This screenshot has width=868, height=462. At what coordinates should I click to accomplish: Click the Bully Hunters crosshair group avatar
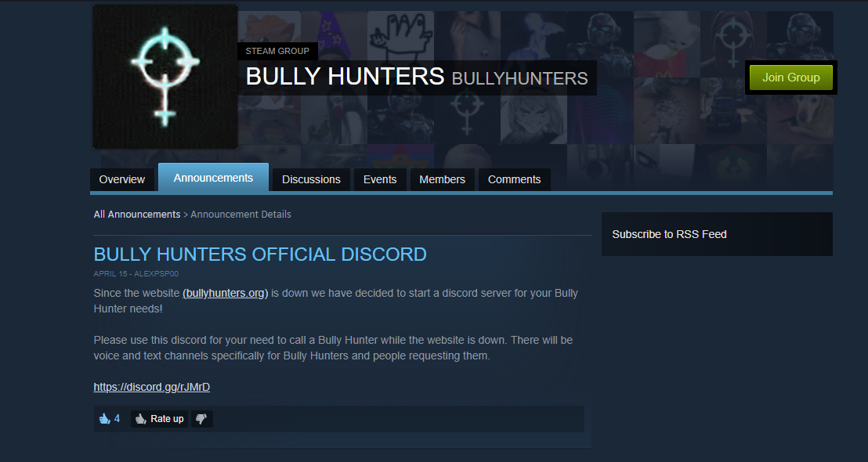click(x=165, y=77)
